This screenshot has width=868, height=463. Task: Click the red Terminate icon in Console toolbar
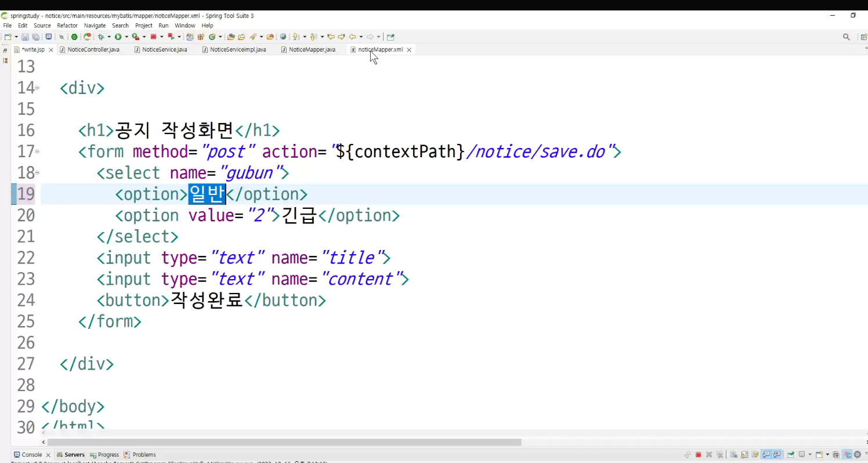click(x=698, y=455)
